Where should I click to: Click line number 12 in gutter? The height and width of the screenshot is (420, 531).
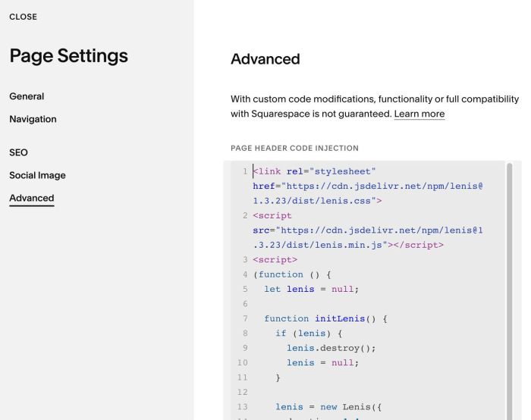[242, 392]
